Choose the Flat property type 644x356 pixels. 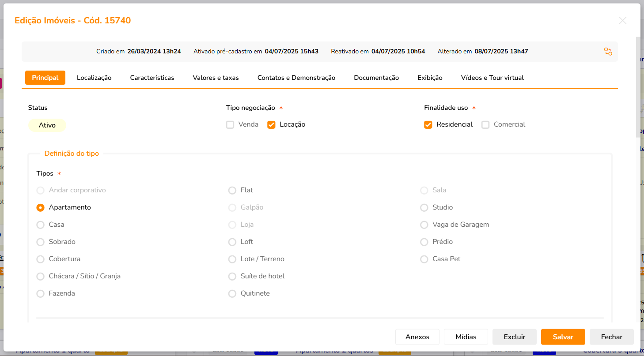232,191
